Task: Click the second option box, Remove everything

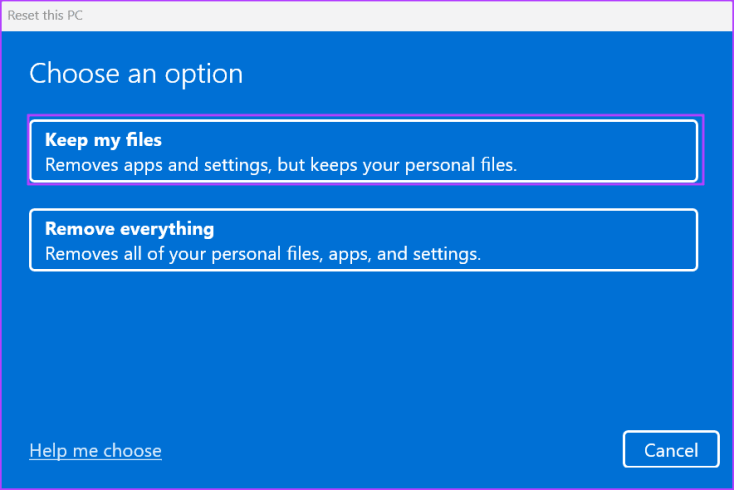Action: pyautogui.click(x=363, y=240)
